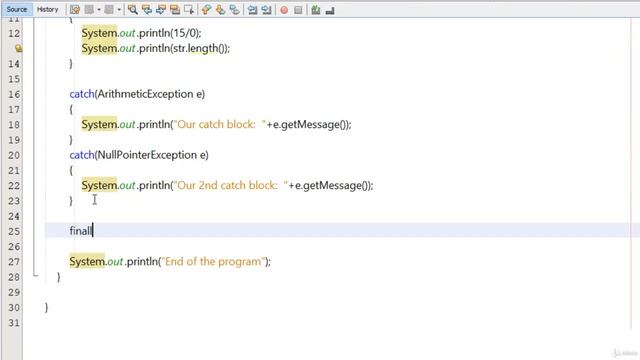Click the Shift Line Right icon

point(267,10)
